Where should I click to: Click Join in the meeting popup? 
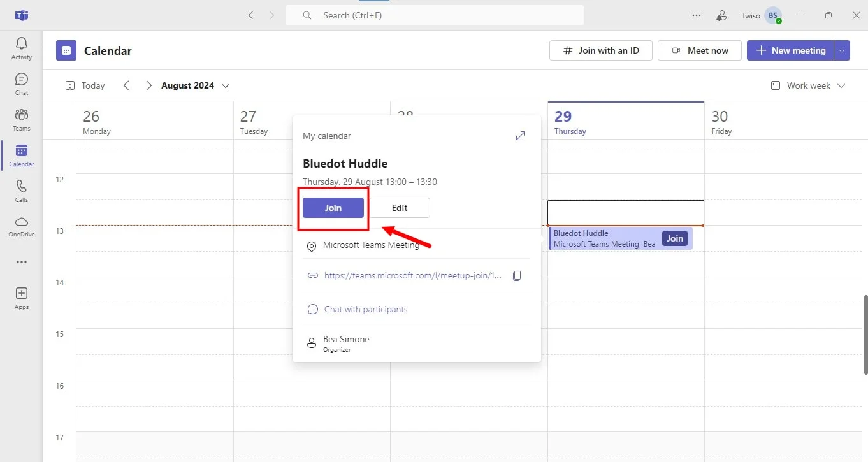pos(333,208)
